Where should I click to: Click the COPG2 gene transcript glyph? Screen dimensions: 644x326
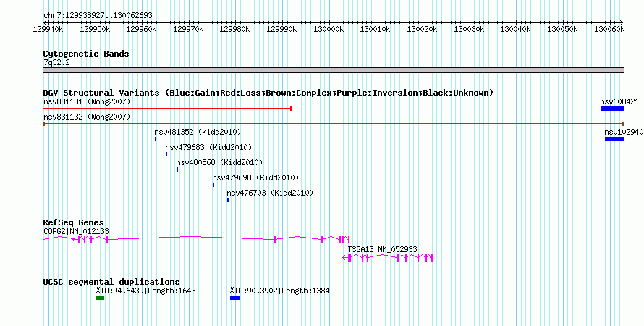click(x=196, y=239)
